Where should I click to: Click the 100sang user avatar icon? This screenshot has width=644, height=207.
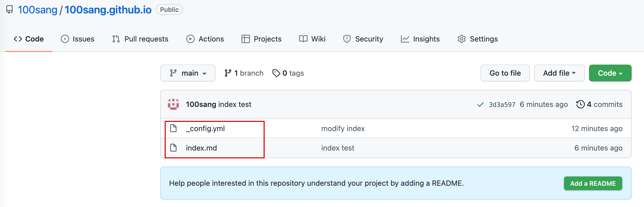(x=173, y=104)
